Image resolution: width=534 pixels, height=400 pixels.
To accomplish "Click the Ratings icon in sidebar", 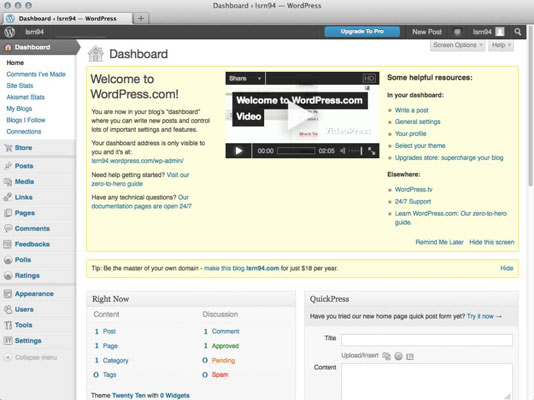I will click(x=8, y=275).
